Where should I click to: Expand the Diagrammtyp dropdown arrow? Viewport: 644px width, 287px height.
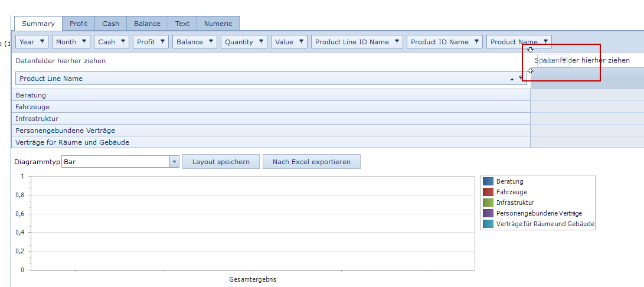[174, 162]
